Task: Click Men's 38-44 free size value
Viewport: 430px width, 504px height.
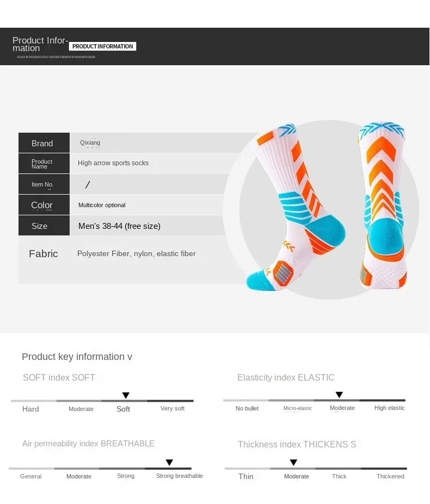Action: [x=119, y=226]
